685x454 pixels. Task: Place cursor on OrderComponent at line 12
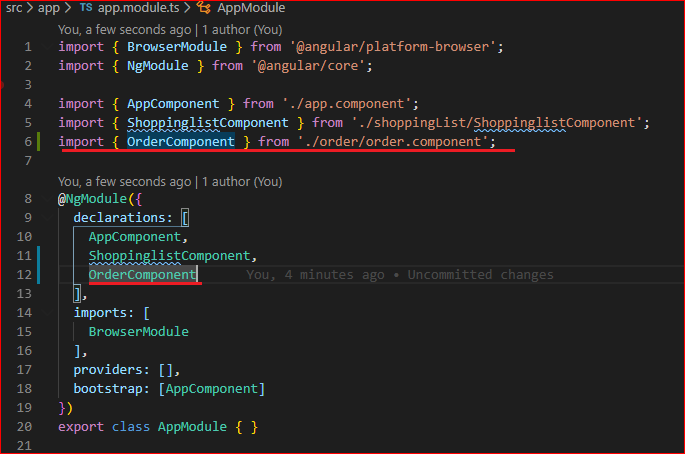tap(142, 274)
